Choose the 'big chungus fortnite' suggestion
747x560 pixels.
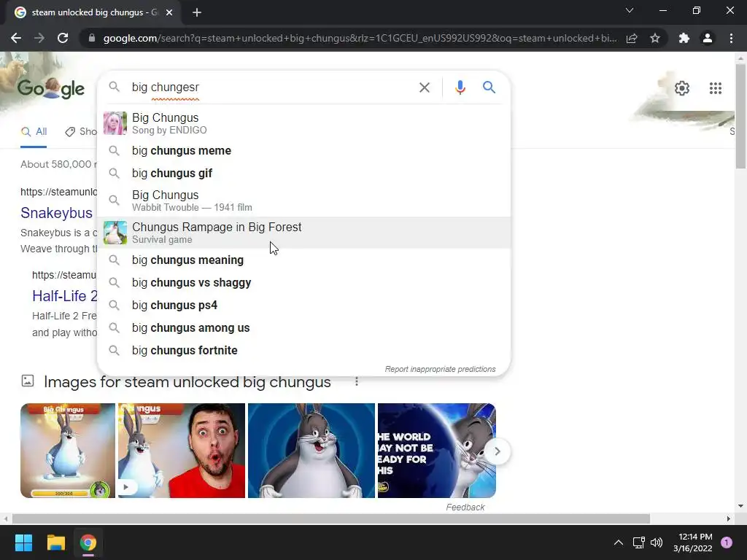coord(303,351)
